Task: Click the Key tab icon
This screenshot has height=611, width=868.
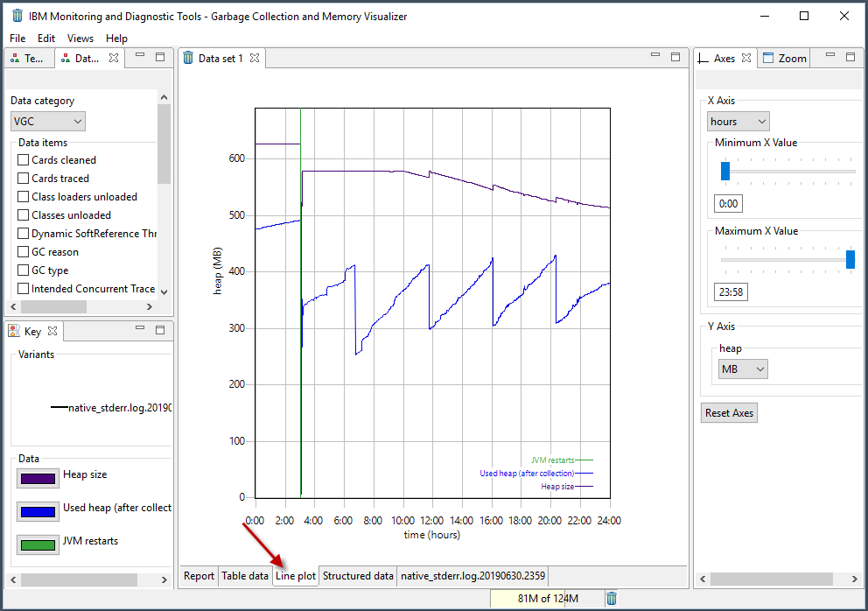Action: point(14,331)
